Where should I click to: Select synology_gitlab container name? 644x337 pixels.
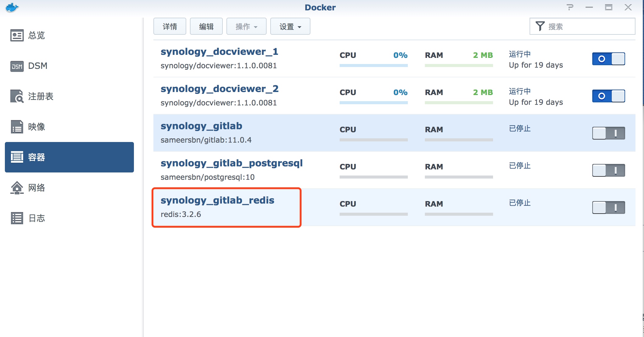tap(201, 126)
